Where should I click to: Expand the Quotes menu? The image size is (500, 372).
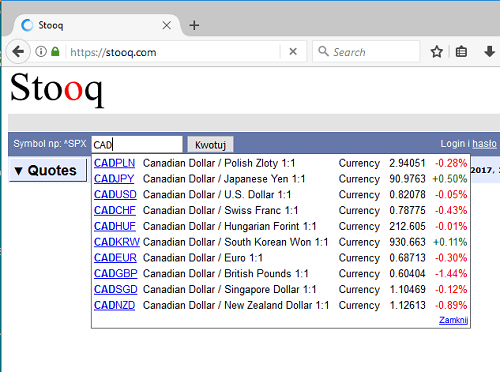tap(47, 171)
